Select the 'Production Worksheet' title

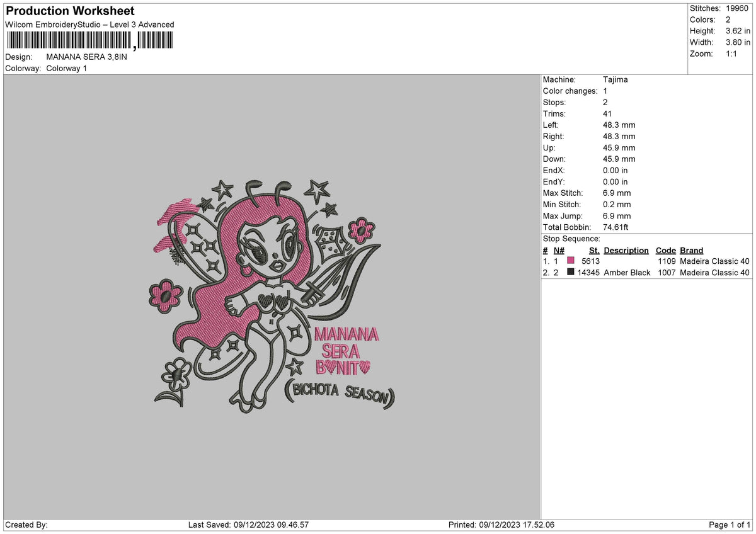(70, 11)
